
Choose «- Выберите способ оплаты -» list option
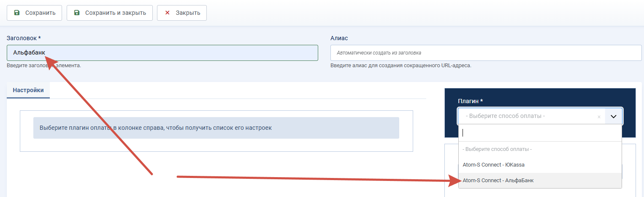coord(540,149)
